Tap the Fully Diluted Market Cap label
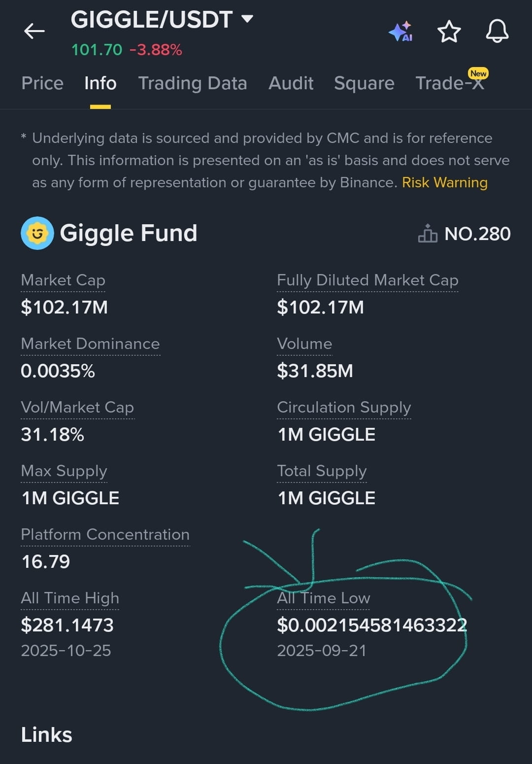 tap(367, 280)
